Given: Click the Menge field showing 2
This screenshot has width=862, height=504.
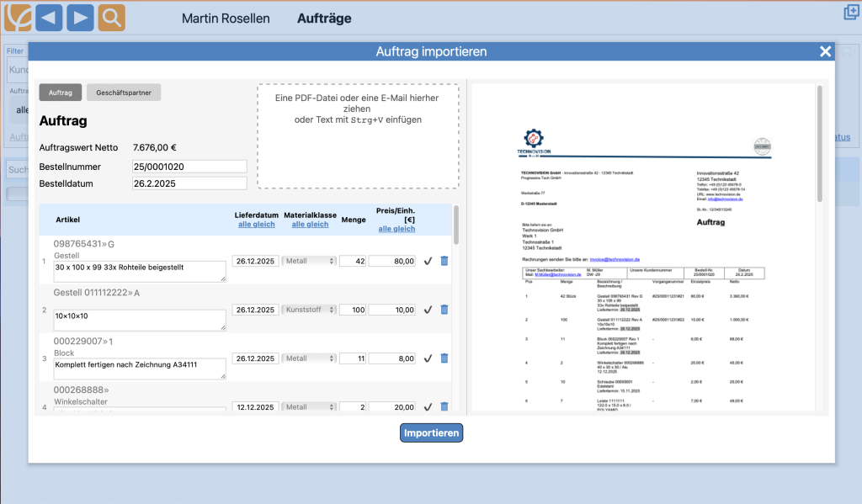Looking at the screenshot, I should click(353, 406).
